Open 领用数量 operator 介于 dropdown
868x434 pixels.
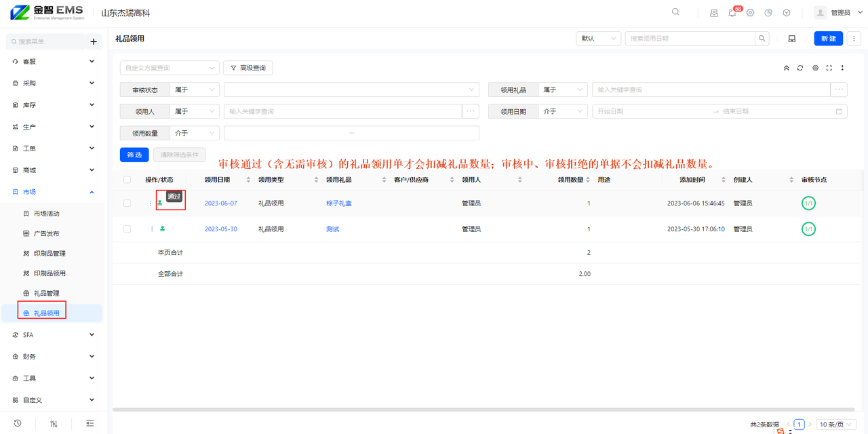pos(195,133)
